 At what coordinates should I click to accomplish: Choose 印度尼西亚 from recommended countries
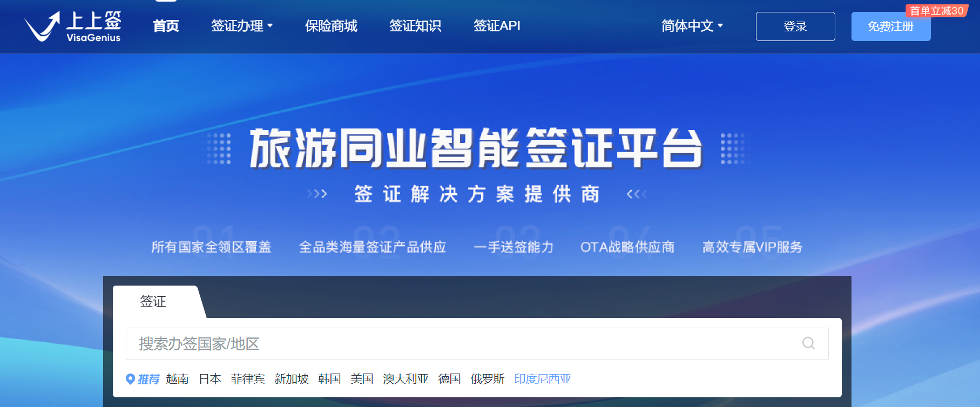pos(543,379)
